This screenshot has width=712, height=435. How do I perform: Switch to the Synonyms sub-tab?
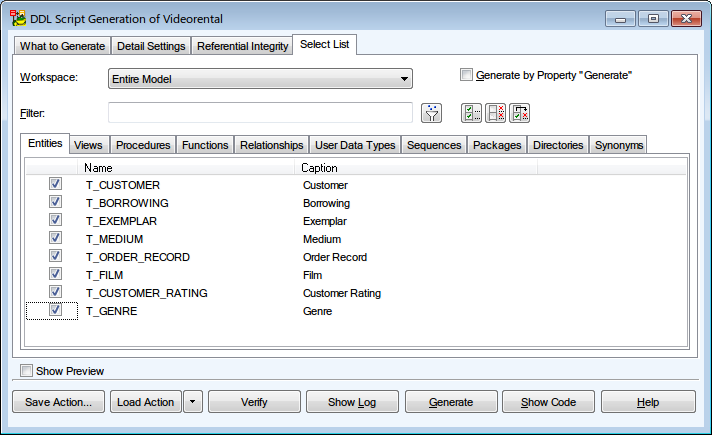click(x=618, y=145)
